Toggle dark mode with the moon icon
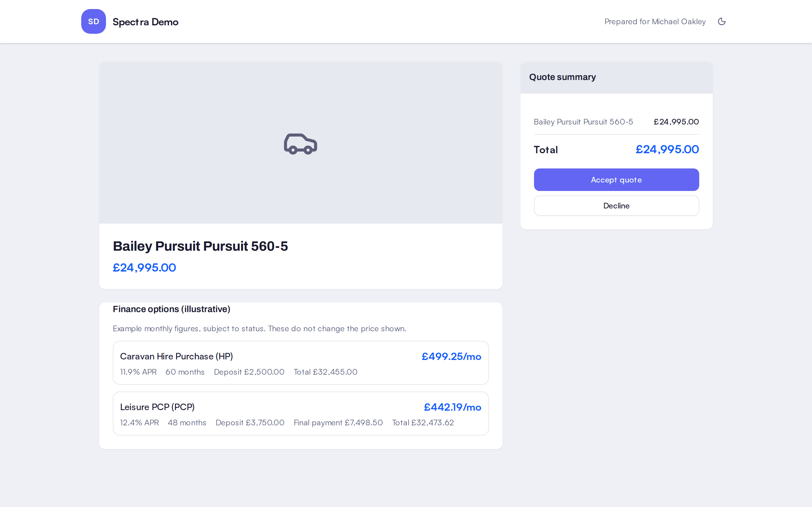The width and height of the screenshot is (812, 507). [x=721, y=21]
